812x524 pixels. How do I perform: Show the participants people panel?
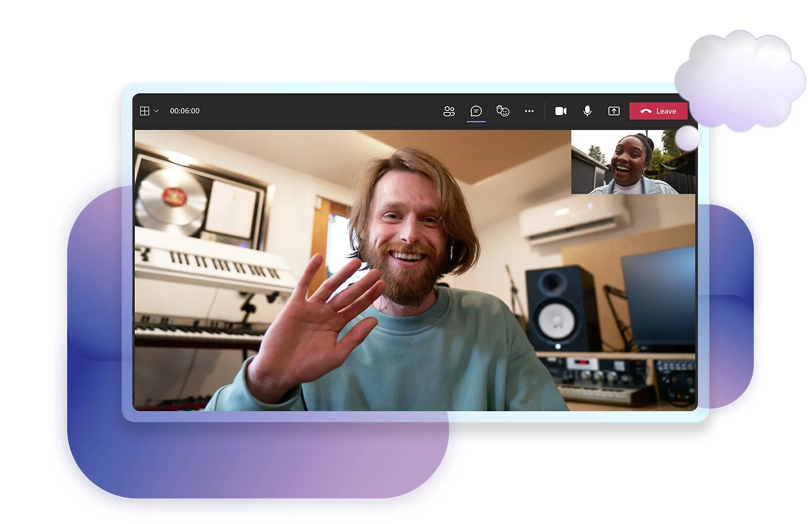click(x=449, y=111)
